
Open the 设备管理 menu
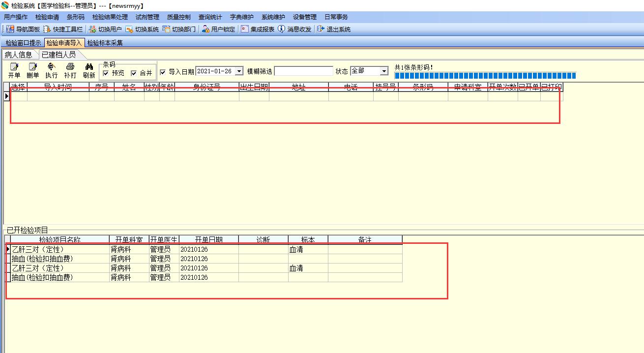pyautogui.click(x=305, y=17)
